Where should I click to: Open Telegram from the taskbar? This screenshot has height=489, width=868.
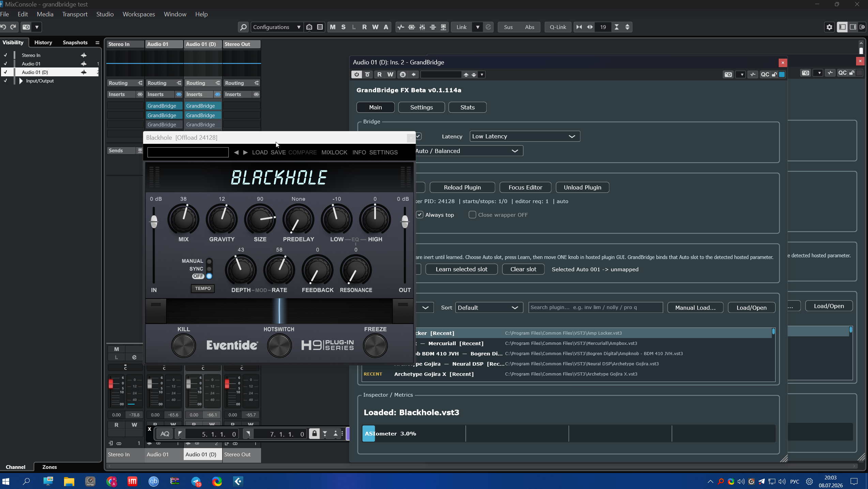click(x=196, y=481)
